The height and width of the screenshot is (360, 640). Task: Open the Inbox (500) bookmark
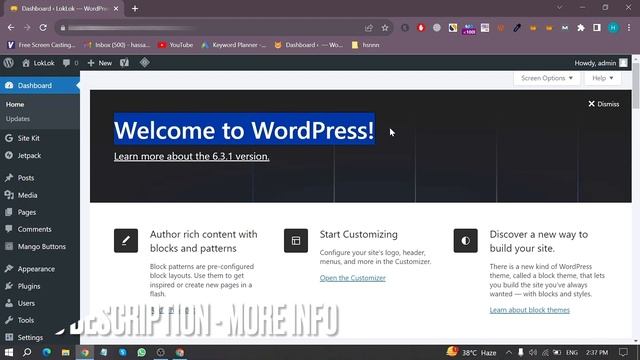tap(118, 45)
